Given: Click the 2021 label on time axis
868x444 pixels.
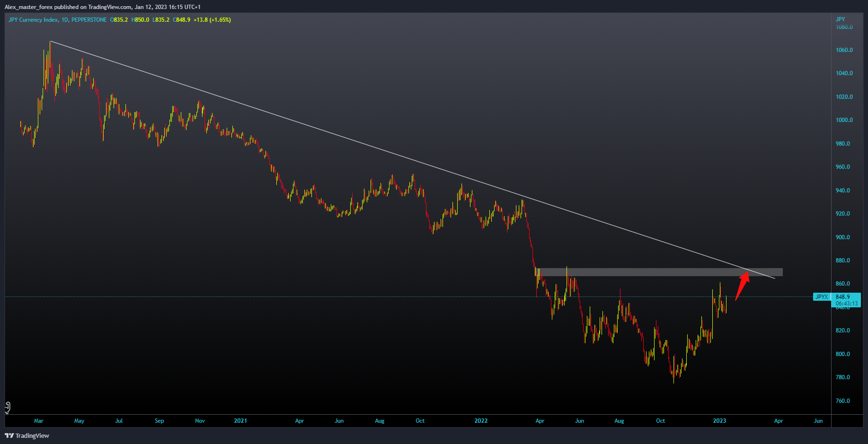Looking at the screenshot, I should (240, 421).
